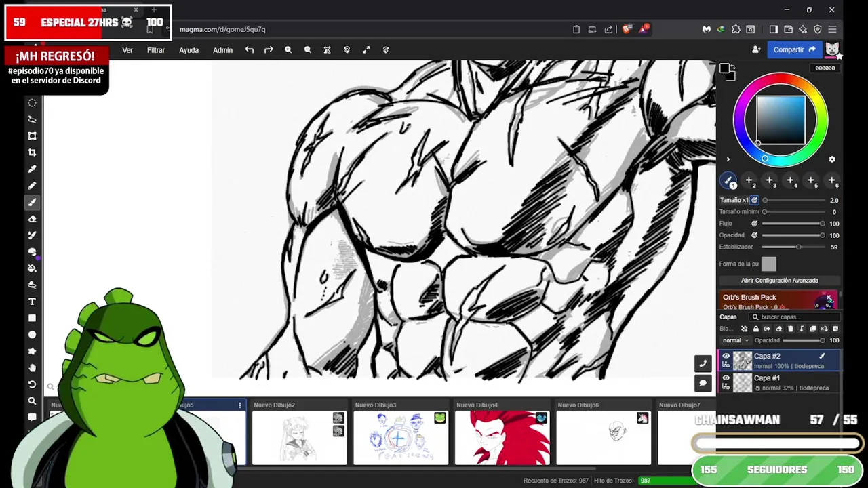Open the voice call button
This screenshot has height=488, width=868.
point(703,364)
